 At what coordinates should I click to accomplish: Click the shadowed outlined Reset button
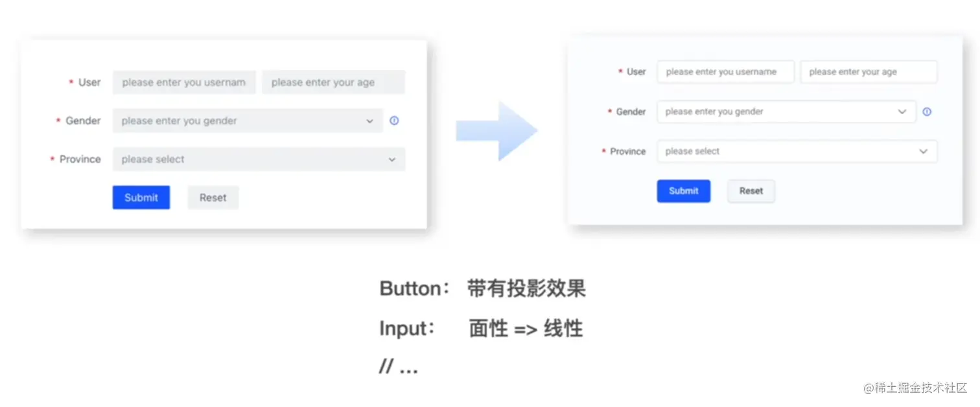[751, 191]
